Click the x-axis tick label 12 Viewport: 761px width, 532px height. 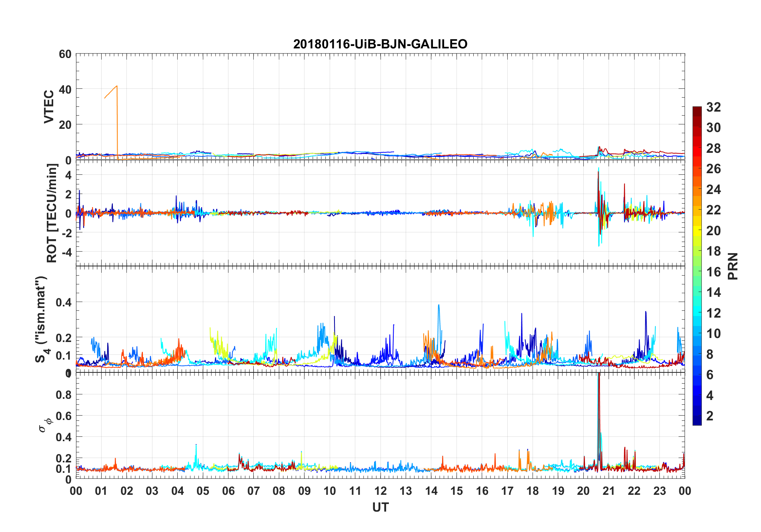[380, 491]
